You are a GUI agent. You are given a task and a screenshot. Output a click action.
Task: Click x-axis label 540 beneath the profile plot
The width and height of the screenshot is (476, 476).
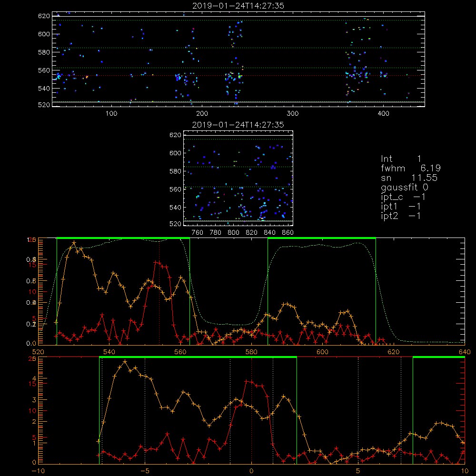point(109,352)
